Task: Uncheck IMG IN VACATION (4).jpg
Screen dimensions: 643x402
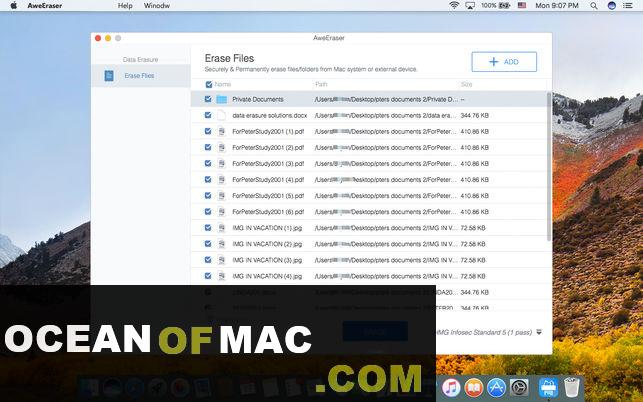Action: [208, 276]
